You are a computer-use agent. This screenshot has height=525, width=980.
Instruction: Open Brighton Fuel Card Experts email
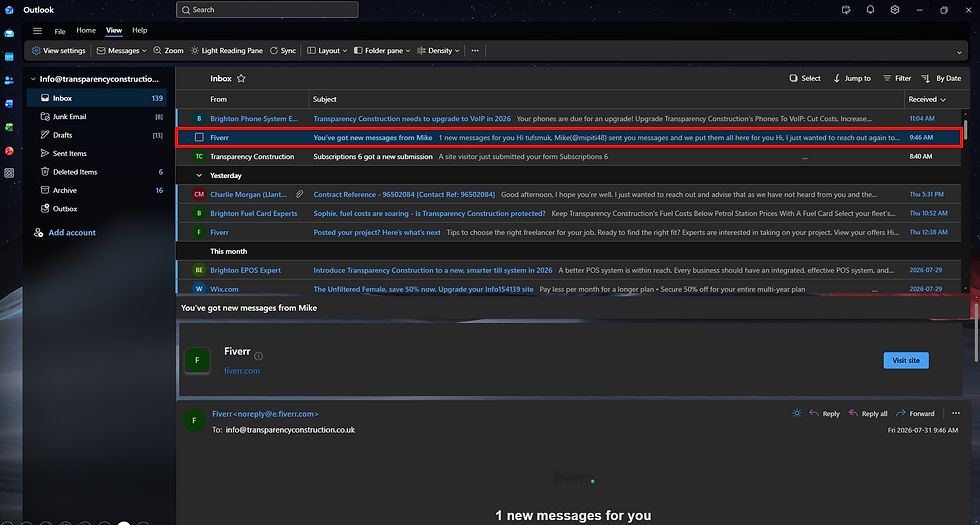tap(569, 213)
